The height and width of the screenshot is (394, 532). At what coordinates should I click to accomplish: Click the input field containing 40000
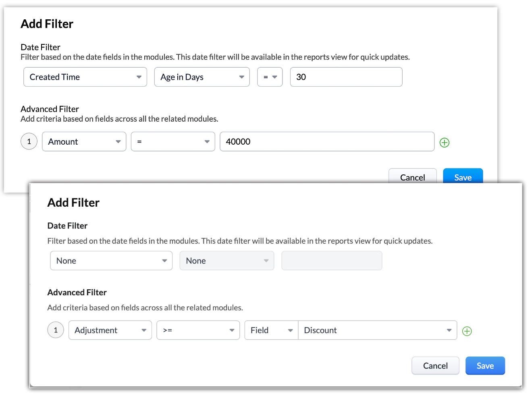(x=326, y=142)
